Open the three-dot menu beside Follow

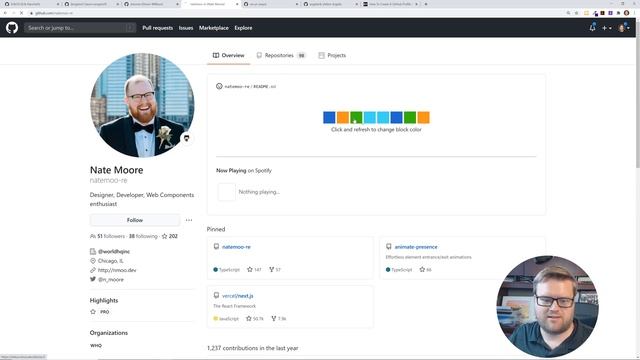click(189, 220)
